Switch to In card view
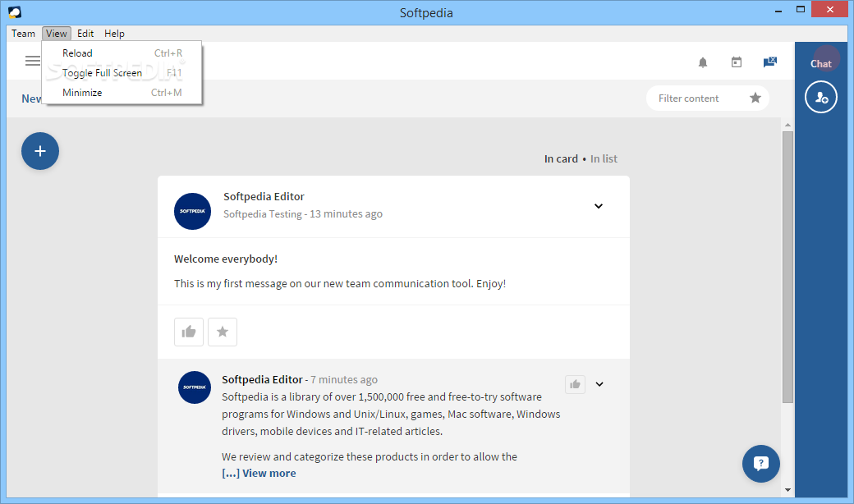Screen dimensions: 854x504 pos(561,159)
